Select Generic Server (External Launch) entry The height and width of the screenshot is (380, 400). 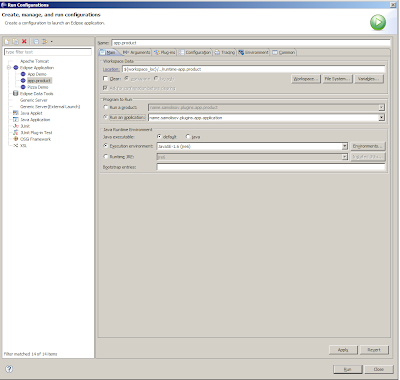(x=50, y=107)
